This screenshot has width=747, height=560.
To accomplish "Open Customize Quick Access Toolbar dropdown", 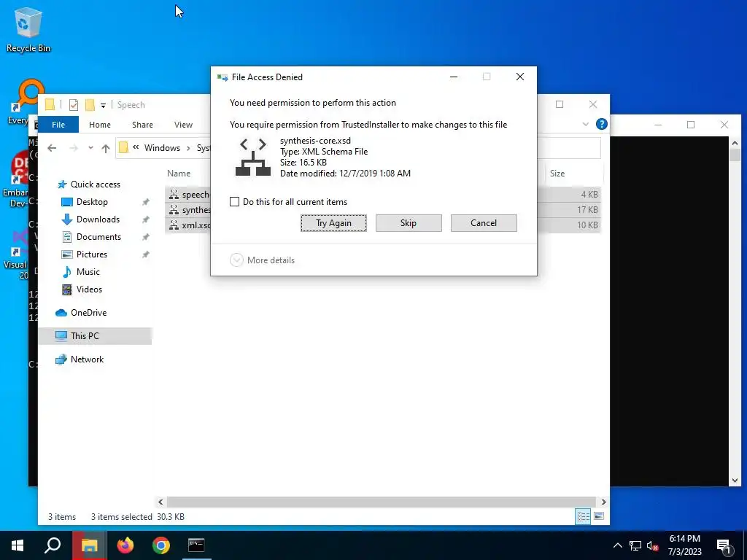I will point(103,105).
